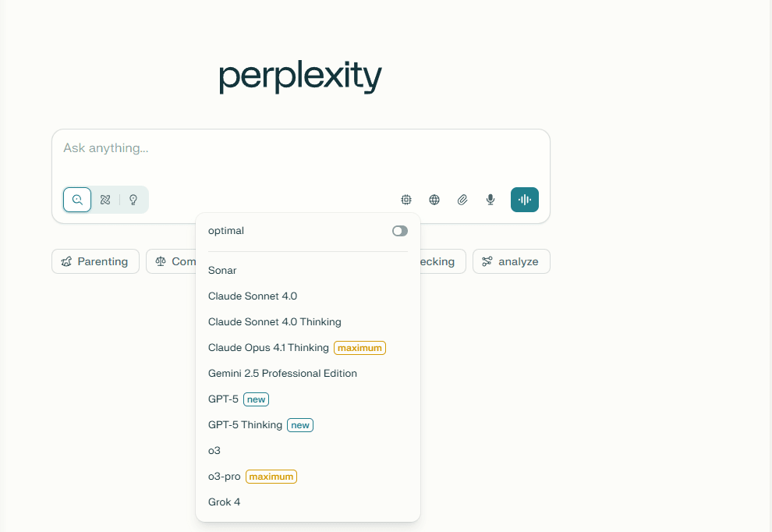Select Gemini 2.5 Professional Edition
Image resolution: width=772 pixels, height=532 pixels.
coord(282,373)
